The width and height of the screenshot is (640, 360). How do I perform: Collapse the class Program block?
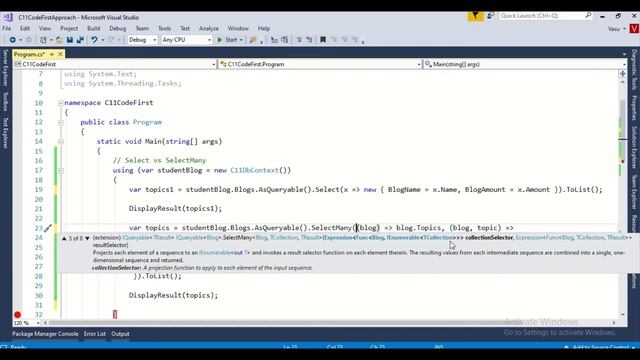point(61,122)
